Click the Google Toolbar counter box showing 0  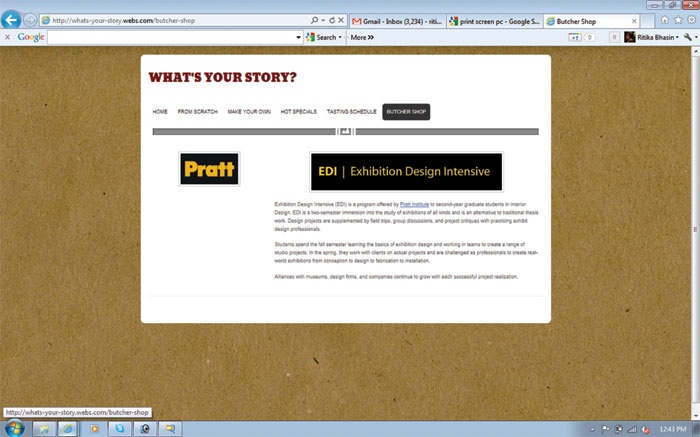point(590,37)
